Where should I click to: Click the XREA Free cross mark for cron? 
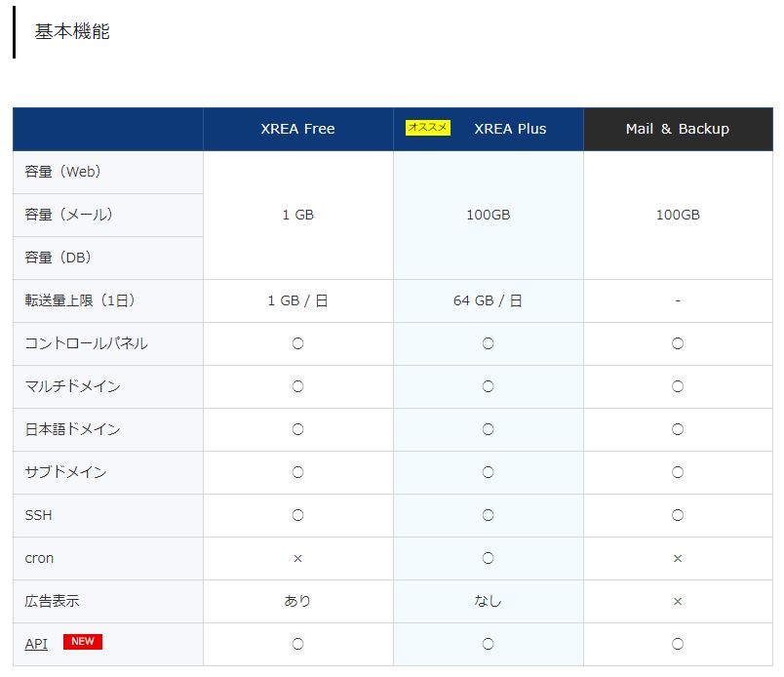click(298, 558)
